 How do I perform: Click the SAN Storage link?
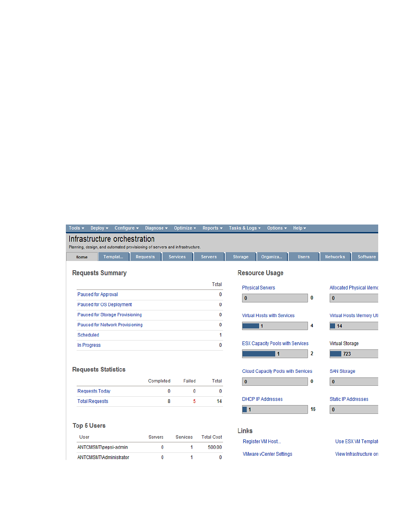click(x=343, y=371)
